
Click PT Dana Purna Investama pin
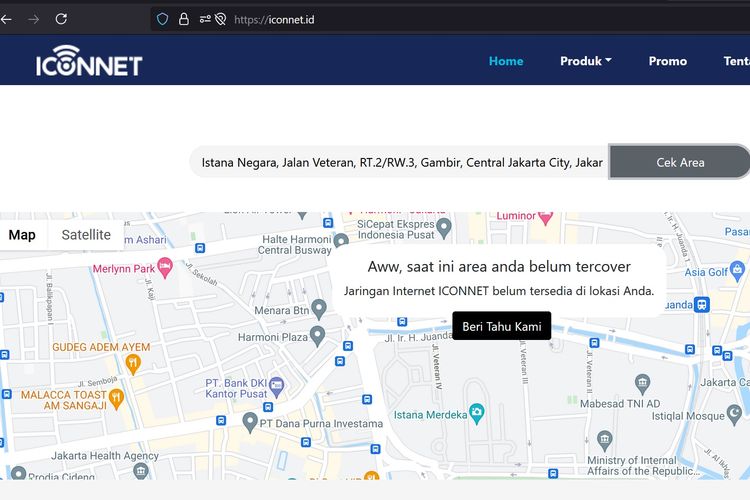coord(250,422)
